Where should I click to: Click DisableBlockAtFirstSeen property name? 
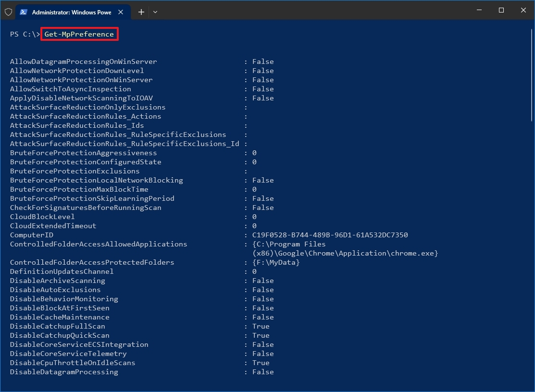pos(60,308)
